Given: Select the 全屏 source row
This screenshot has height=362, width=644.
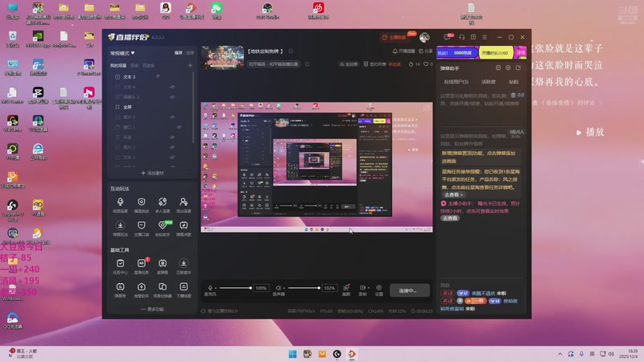Looking at the screenshot, I should [151, 107].
